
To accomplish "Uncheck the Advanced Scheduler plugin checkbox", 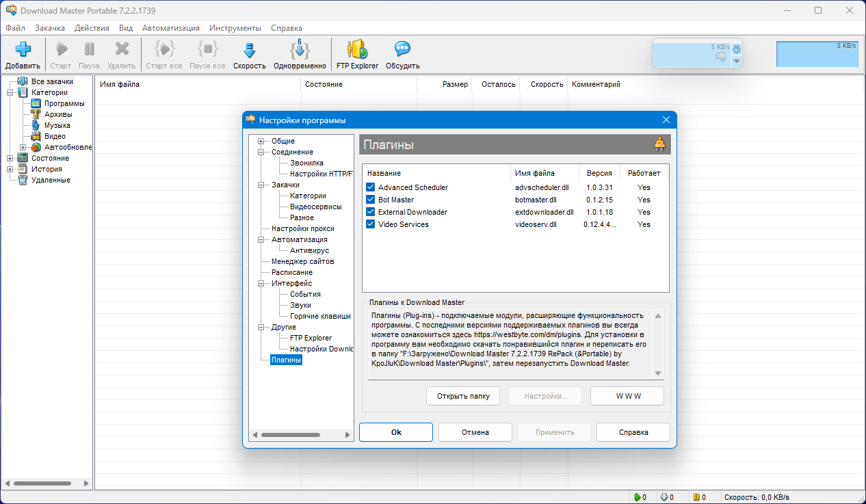I will point(370,187).
